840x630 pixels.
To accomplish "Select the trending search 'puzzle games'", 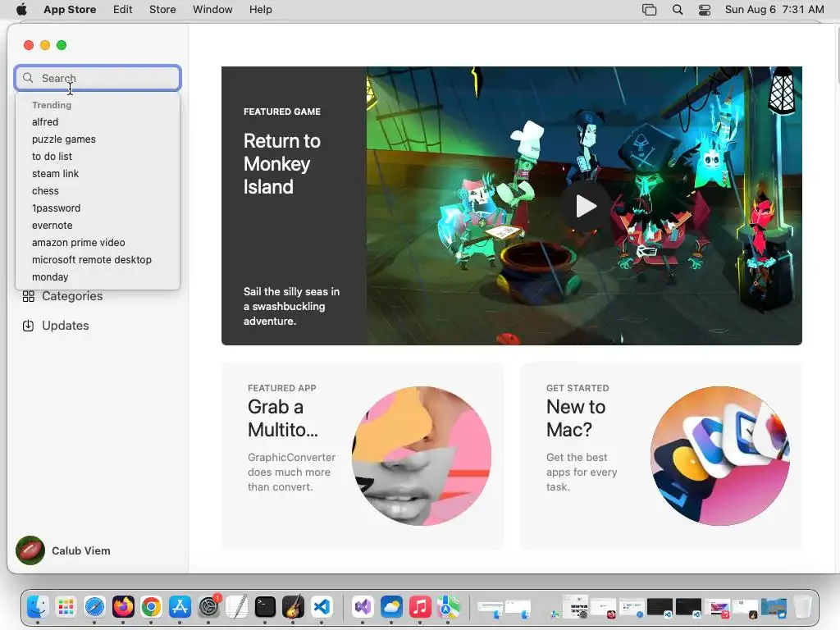I will pyautogui.click(x=64, y=139).
